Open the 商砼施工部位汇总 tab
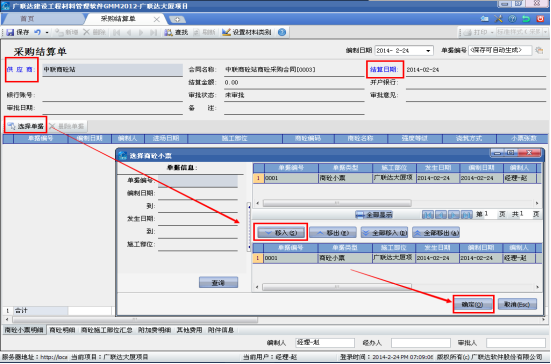The height and width of the screenshot is (364, 551). coord(106,330)
